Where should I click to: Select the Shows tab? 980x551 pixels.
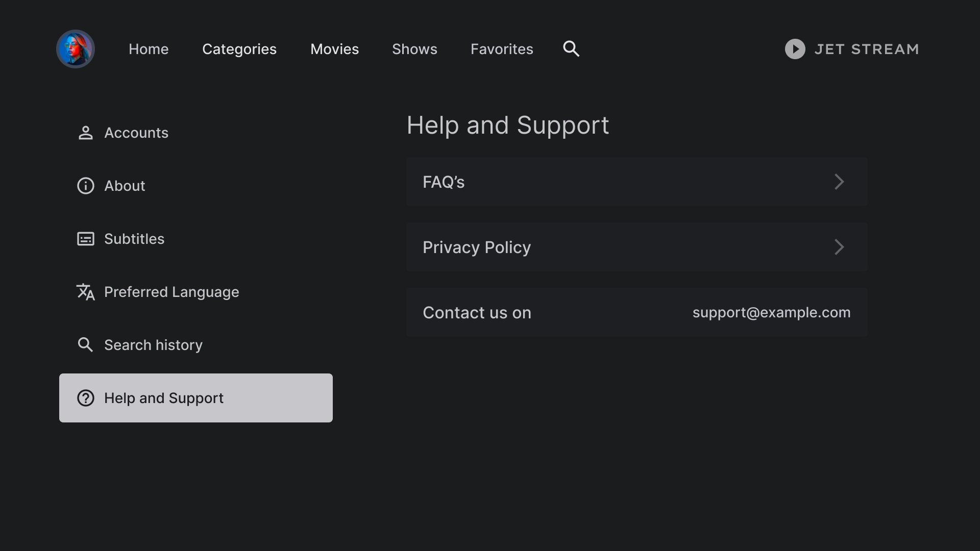414,49
